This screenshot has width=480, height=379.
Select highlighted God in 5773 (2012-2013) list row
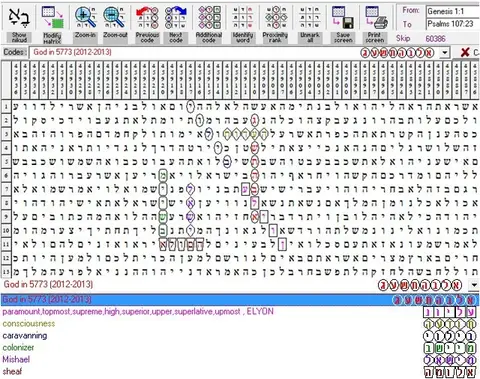(240, 300)
